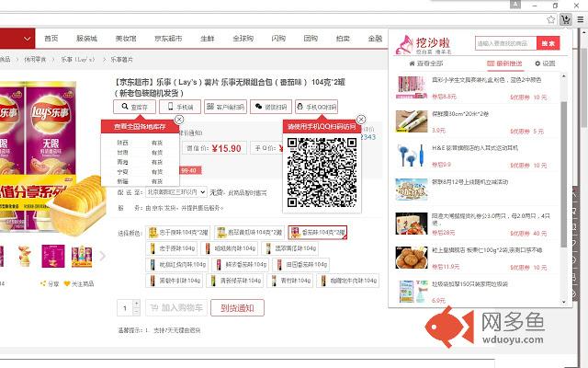The height and width of the screenshot is (368, 588).
Task: Open the 首页 nav item
Action: pyautogui.click(x=51, y=39)
